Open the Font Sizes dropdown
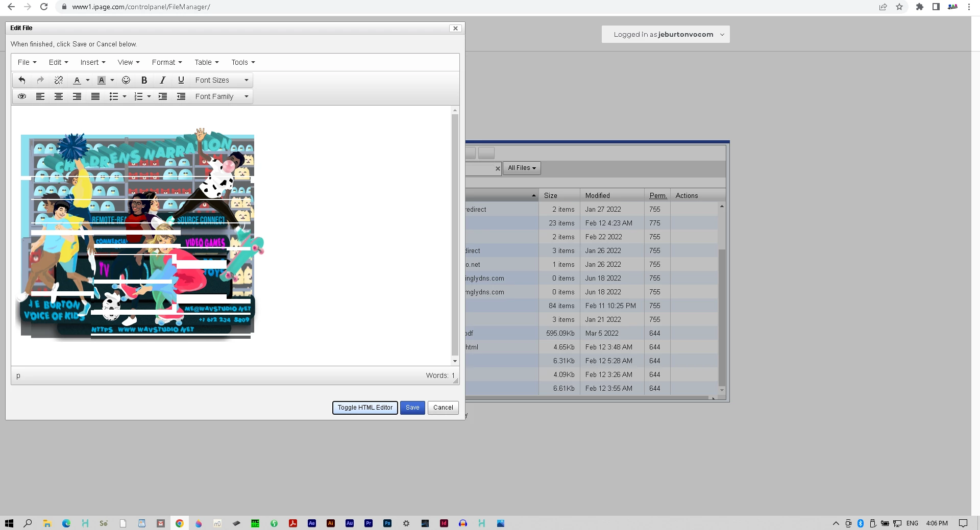This screenshot has width=980, height=530. point(222,80)
